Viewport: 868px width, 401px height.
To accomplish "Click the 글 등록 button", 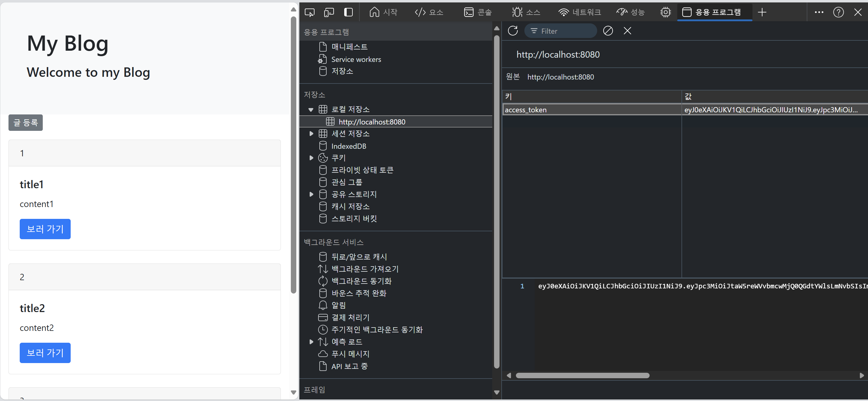I will (25, 123).
